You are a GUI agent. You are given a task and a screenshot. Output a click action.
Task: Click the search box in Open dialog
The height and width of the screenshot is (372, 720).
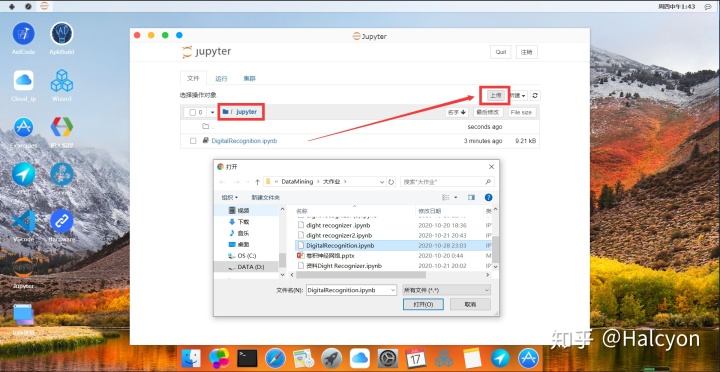pos(447,182)
